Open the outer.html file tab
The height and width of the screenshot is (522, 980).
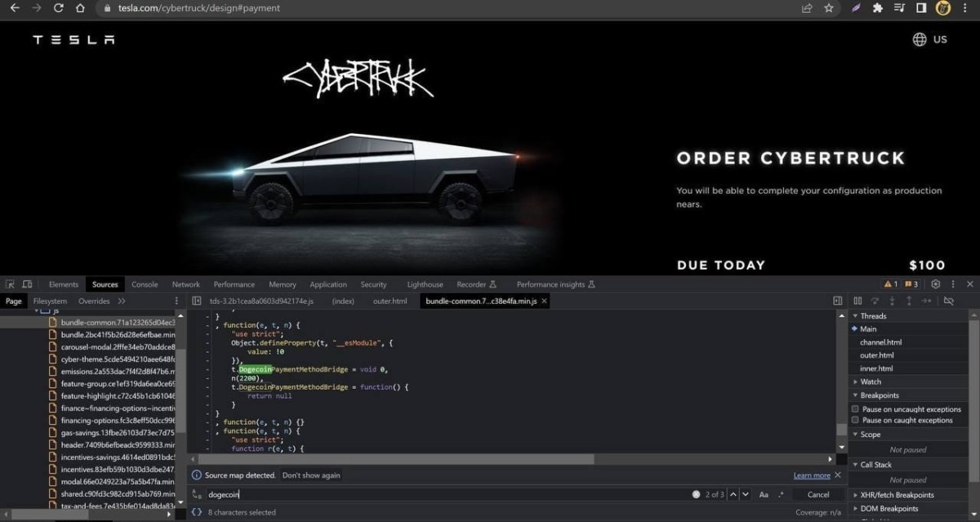390,301
